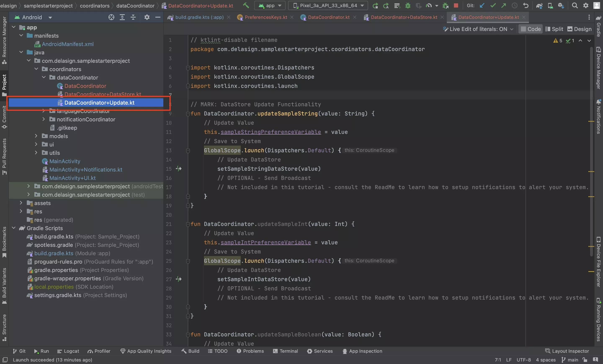The height and width of the screenshot is (364, 603).
Task: Open the Problems tool window
Action: (250, 351)
